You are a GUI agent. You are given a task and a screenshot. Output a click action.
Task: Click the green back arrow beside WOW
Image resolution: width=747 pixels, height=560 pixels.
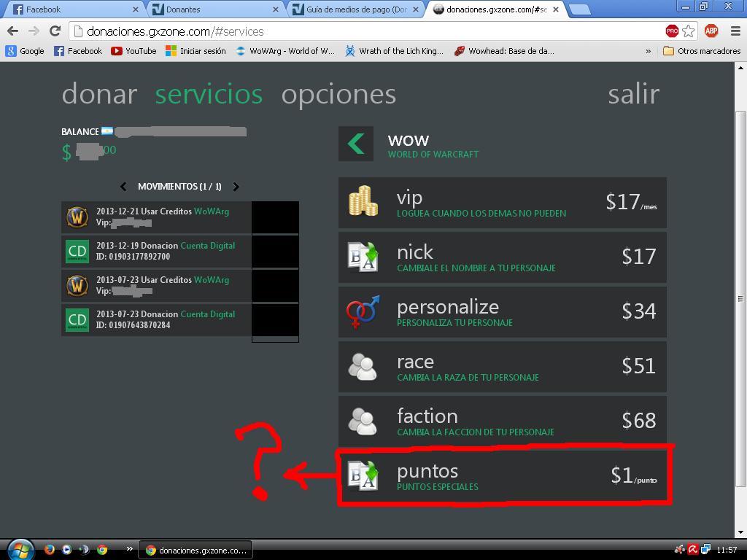[356, 144]
